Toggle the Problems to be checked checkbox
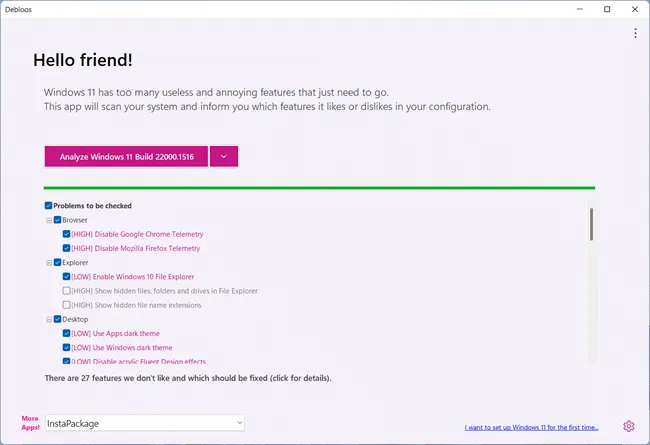Image resolution: width=650 pixels, height=445 pixels. pos(48,206)
